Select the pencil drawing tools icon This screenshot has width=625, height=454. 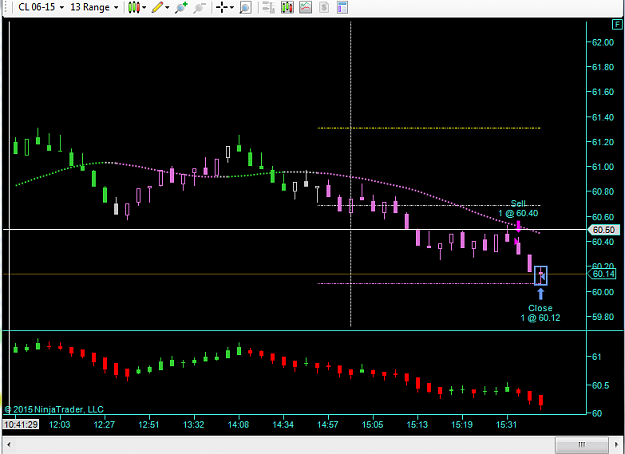coord(157,7)
